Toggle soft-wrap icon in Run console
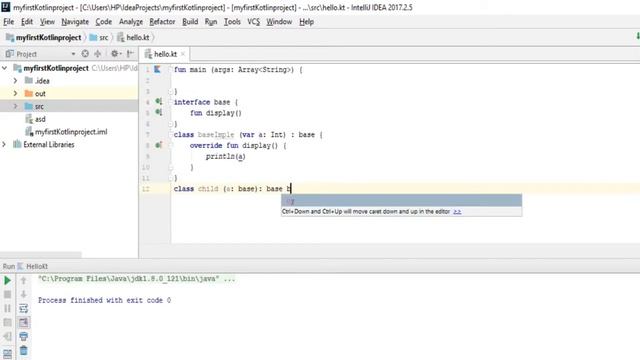 23,308
